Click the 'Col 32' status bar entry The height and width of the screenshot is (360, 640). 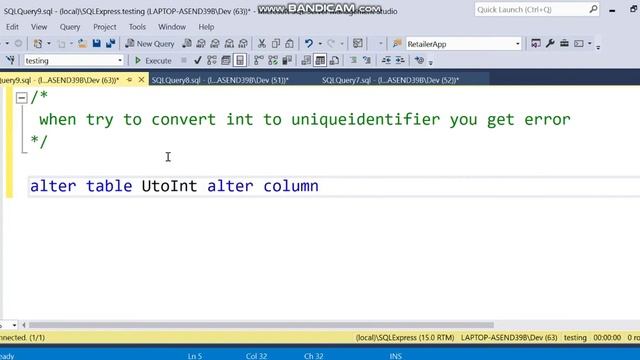pos(256,356)
